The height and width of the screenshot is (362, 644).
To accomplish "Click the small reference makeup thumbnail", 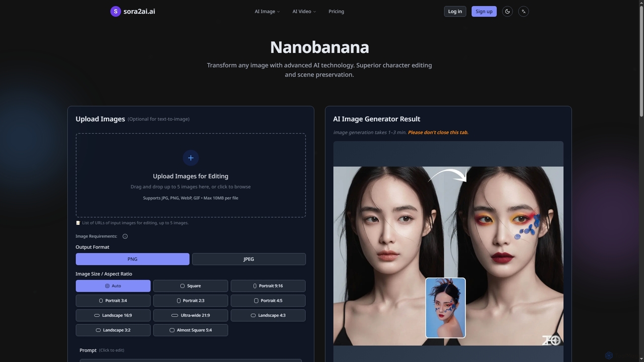I will click(445, 308).
